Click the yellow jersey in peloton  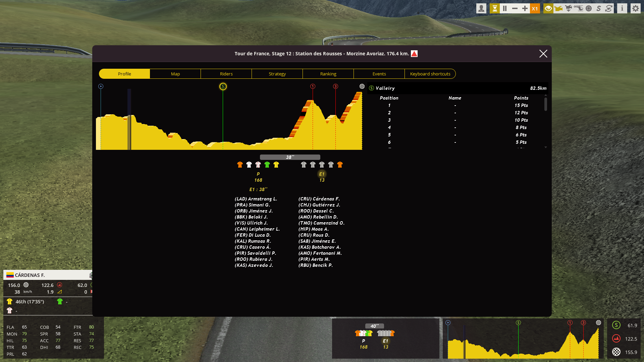tap(276, 165)
